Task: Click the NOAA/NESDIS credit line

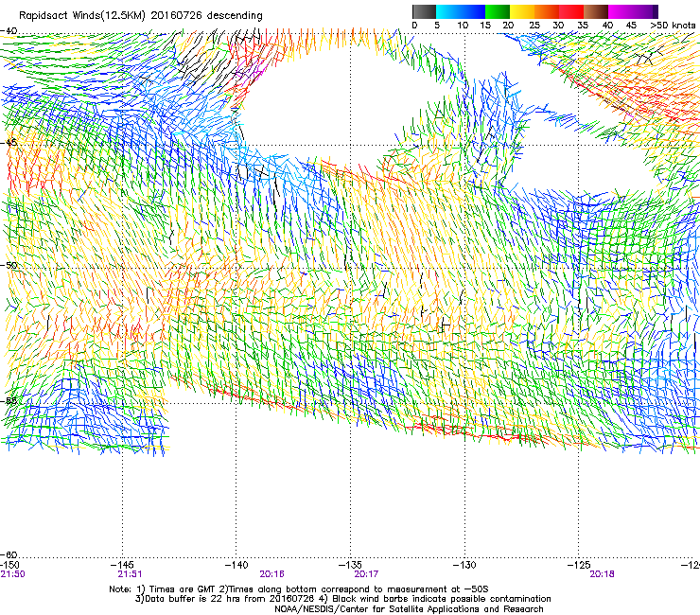Action: (409, 609)
